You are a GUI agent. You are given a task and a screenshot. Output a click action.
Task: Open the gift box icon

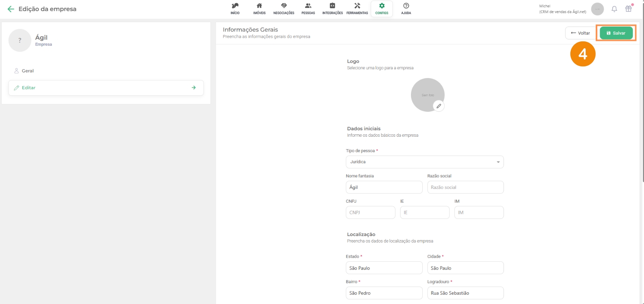coord(628,9)
